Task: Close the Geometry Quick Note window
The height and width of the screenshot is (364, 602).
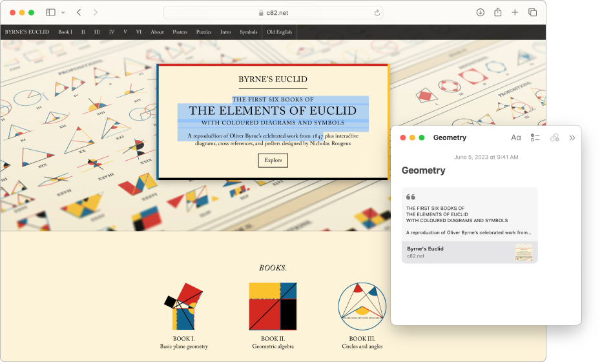Action: tap(403, 137)
